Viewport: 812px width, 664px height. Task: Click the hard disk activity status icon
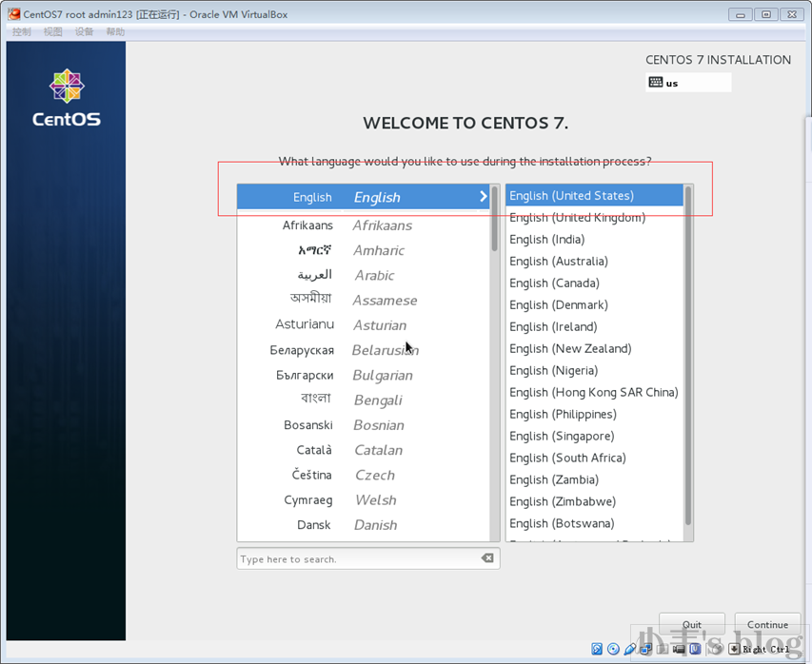point(597,649)
